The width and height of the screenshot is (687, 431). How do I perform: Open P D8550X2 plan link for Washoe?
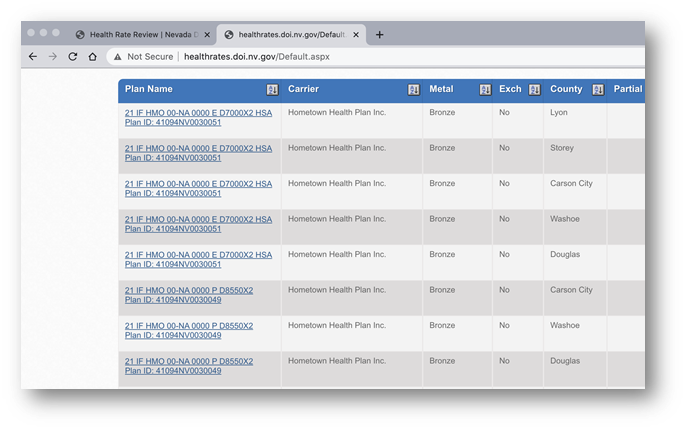coord(189,330)
